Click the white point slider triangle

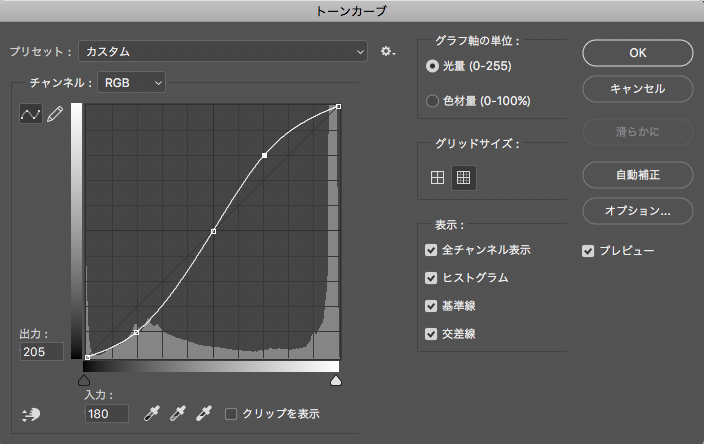click(x=336, y=381)
